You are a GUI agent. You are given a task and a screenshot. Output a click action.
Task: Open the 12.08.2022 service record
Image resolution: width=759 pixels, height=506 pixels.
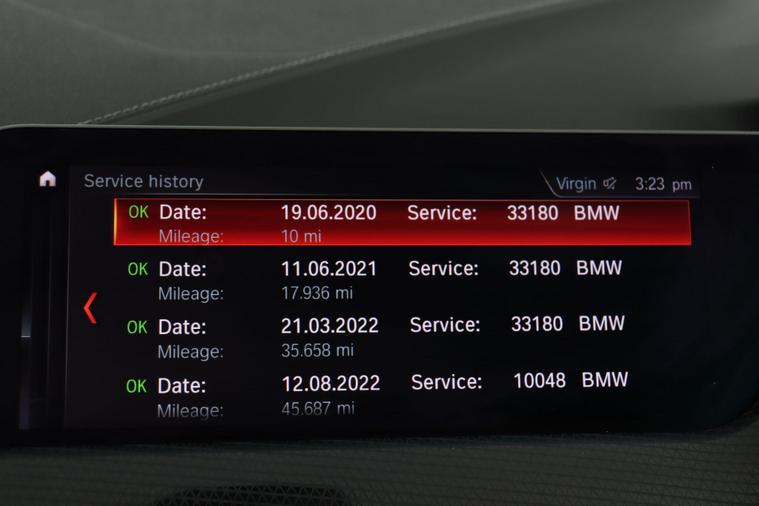[x=400, y=394]
